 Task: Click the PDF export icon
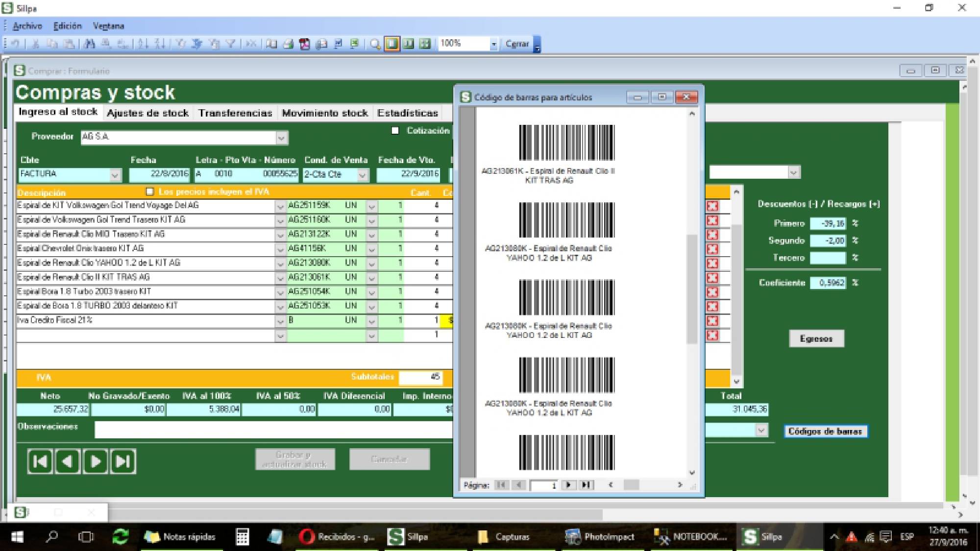click(x=305, y=44)
